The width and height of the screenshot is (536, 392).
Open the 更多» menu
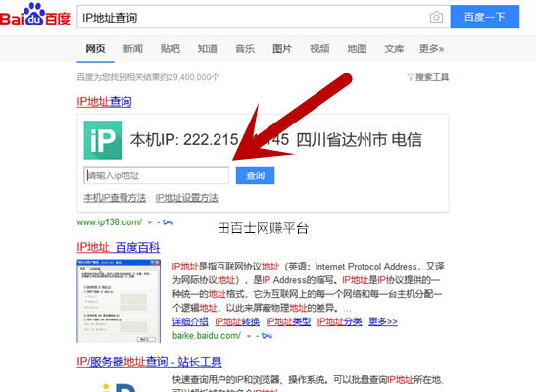point(431,49)
